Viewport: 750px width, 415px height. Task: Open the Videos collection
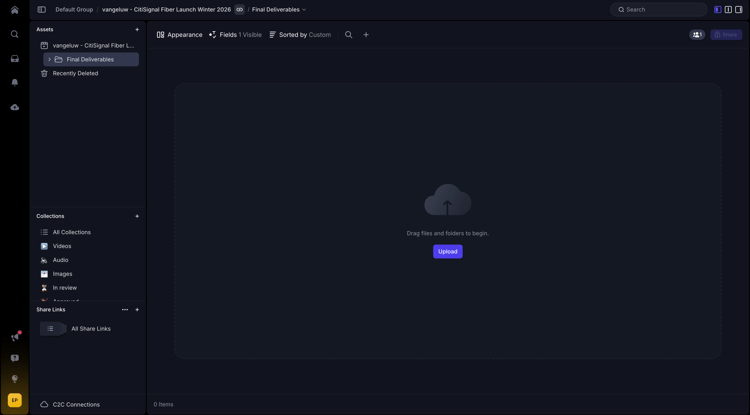pyautogui.click(x=62, y=246)
